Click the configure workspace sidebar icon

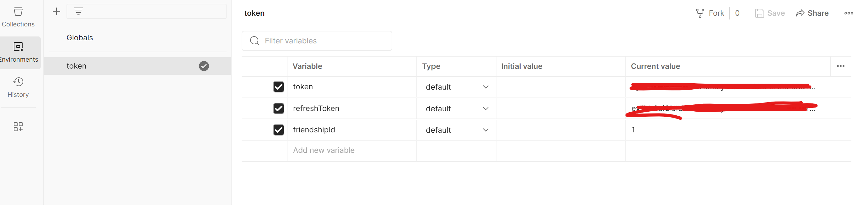coord(18,127)
